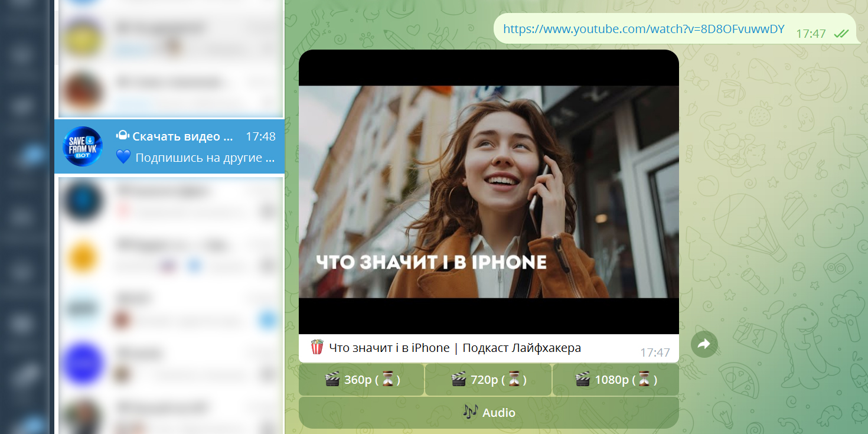Click the double-check read mark on sent link
Image resolution: width=868 pixels, height=434 pixels.
[841, 34]
